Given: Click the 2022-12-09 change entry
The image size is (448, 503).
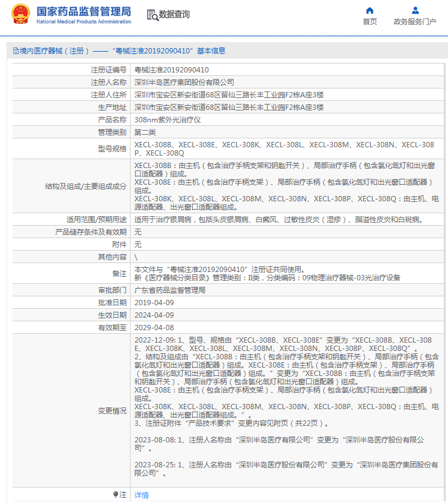Looking at the screenshot, I should click(287, 382).
